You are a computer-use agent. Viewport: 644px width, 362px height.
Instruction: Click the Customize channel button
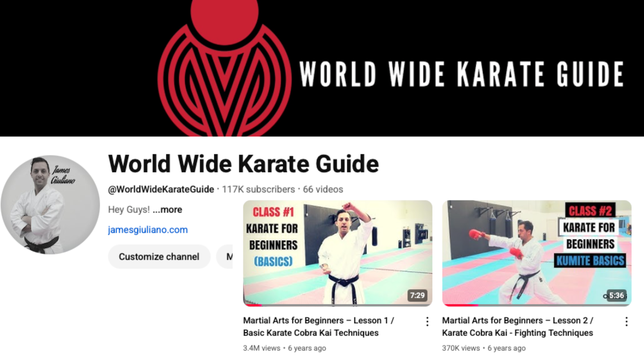coord(159,257)
